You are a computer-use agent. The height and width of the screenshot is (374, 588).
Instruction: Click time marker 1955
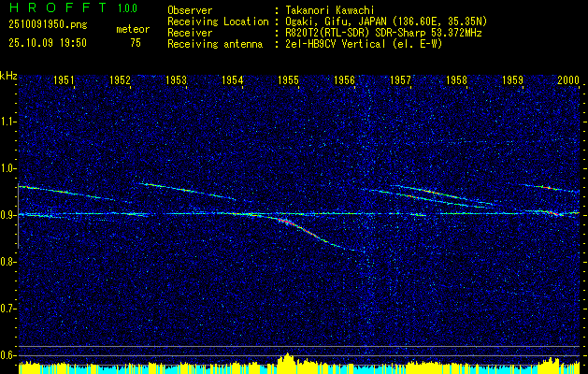[288, 80]
